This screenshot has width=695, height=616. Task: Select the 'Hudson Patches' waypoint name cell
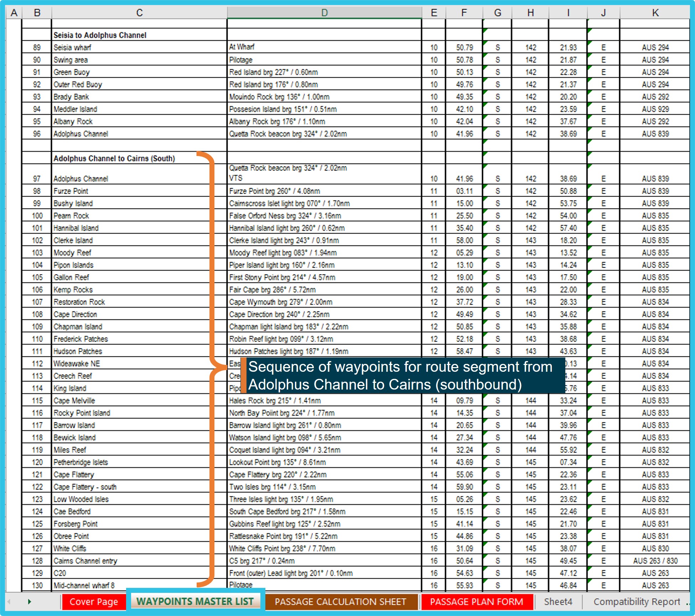tap(139, 351)
